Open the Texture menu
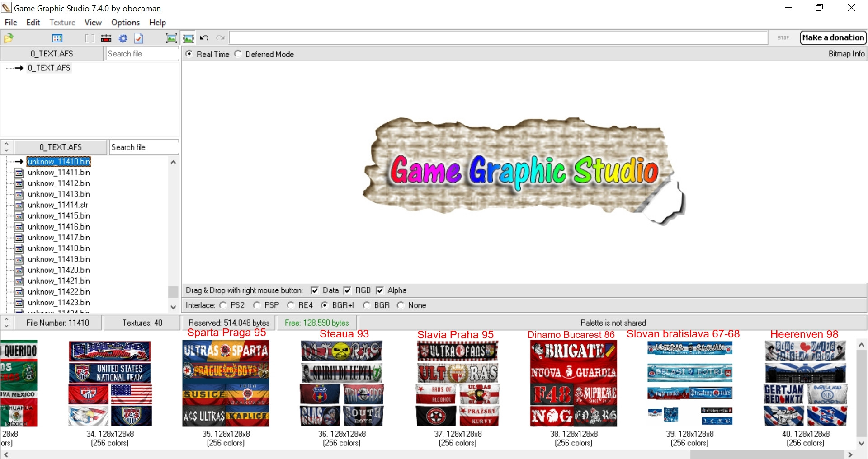This screenshot has width=868, height=459. 62,22
